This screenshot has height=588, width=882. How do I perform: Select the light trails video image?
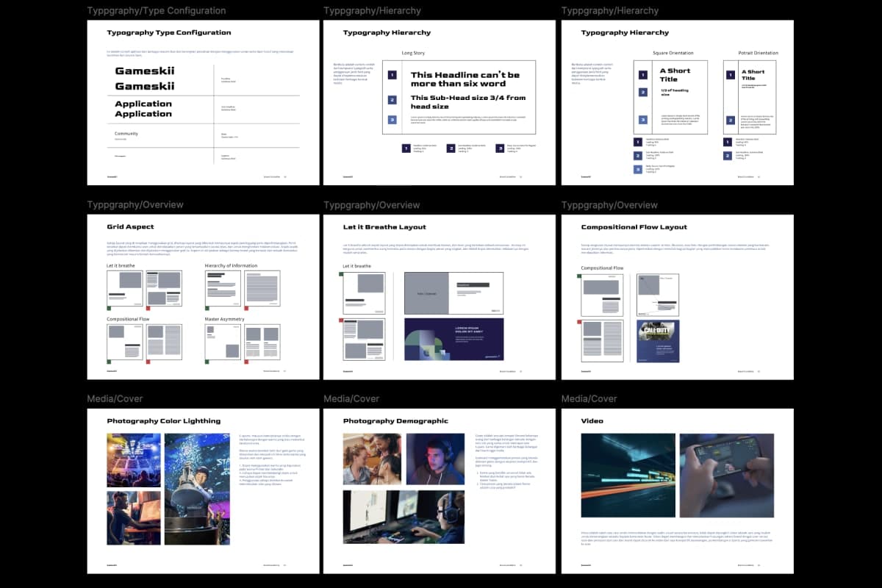pyautogui.click(x=628, y=475)
